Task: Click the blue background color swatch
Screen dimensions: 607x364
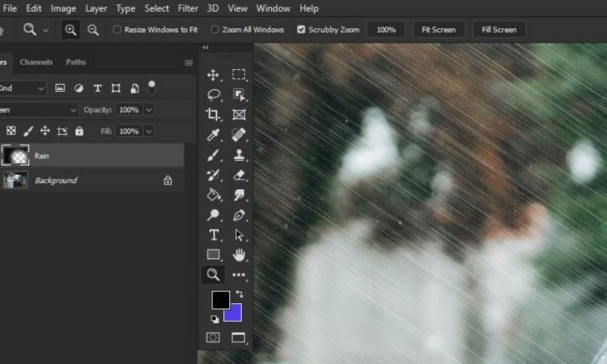Action: pos(233,314)
